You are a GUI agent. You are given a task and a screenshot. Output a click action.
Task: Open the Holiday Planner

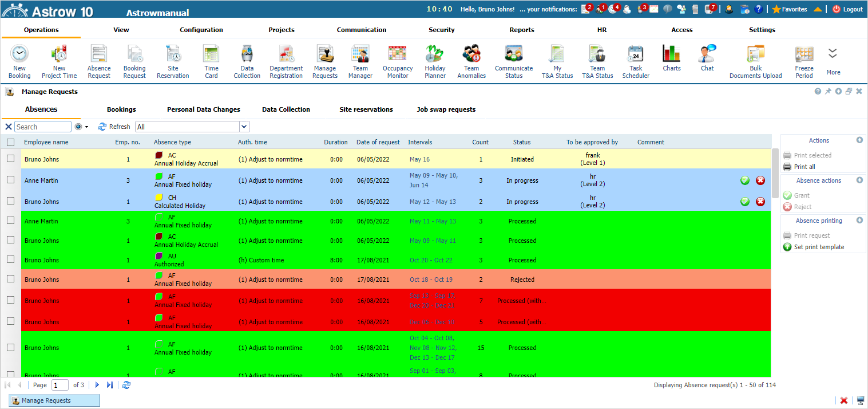[x=435, y=60]
